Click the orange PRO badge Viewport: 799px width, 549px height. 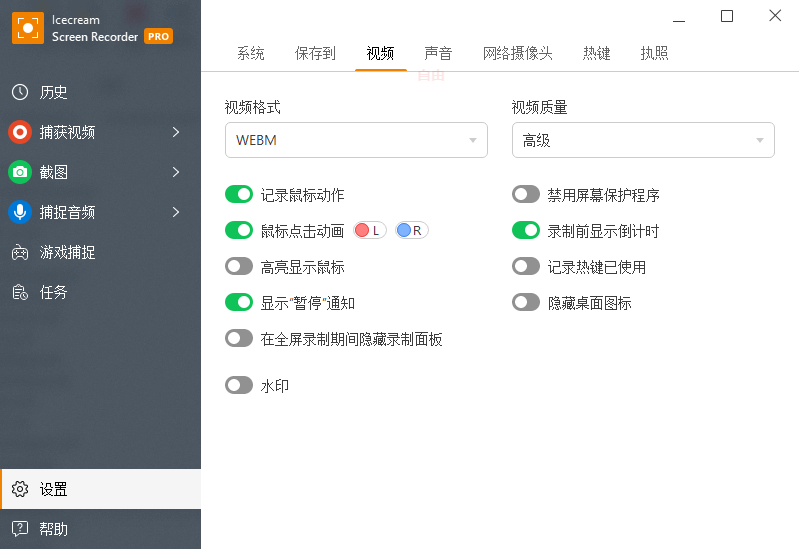[158, 37]
